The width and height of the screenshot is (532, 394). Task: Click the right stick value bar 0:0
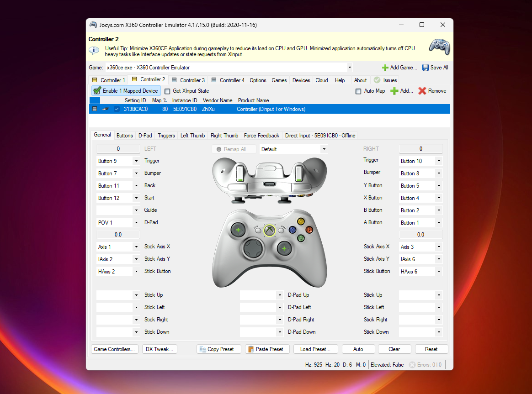[421, 234]
